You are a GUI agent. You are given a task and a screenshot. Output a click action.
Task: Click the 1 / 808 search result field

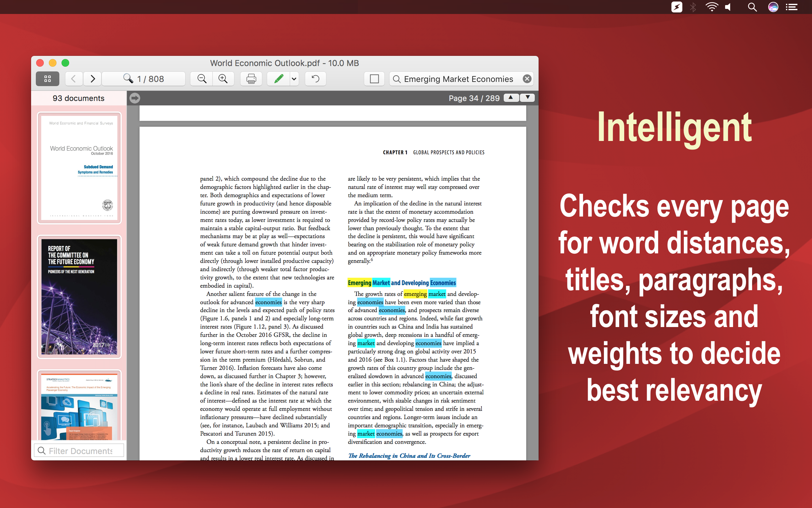pos(144,79)
